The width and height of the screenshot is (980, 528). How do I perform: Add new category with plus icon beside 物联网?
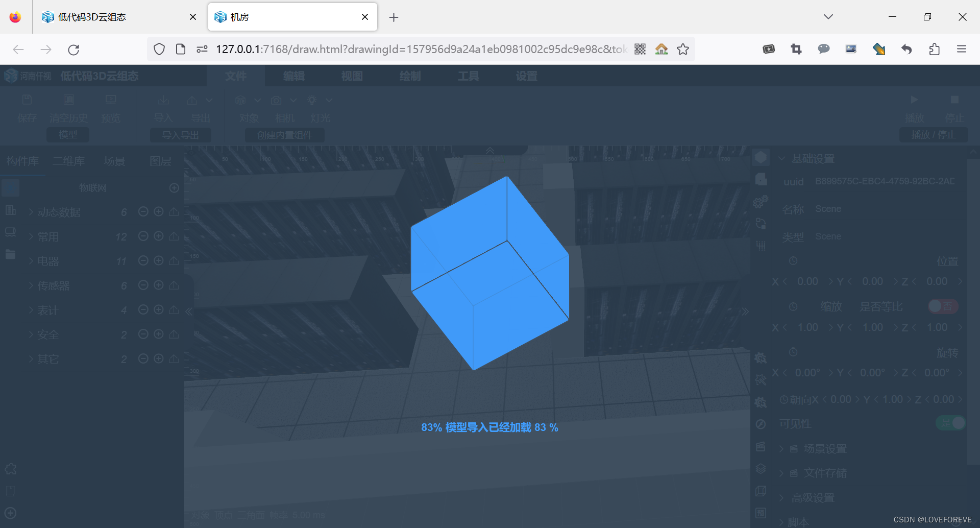(174, 188)
